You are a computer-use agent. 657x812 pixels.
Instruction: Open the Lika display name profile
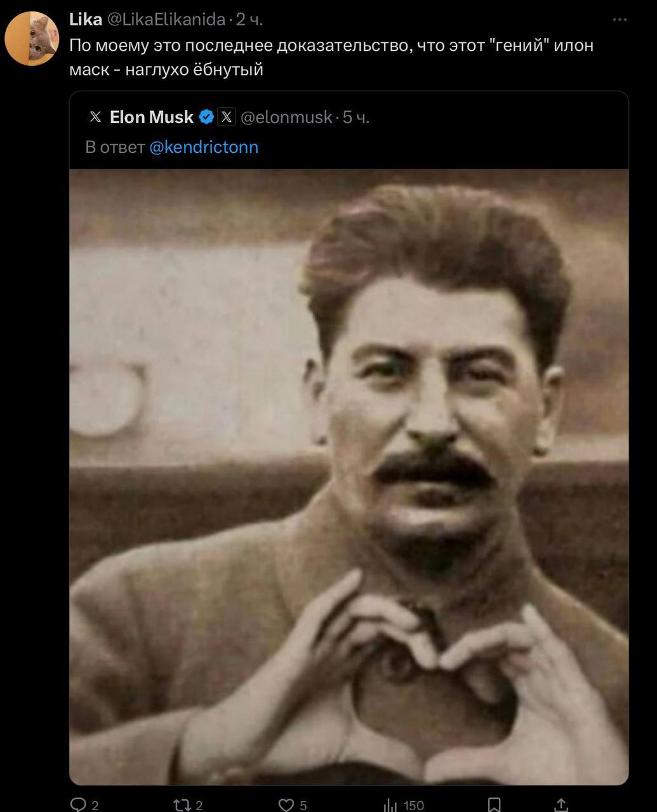point(86,20)
